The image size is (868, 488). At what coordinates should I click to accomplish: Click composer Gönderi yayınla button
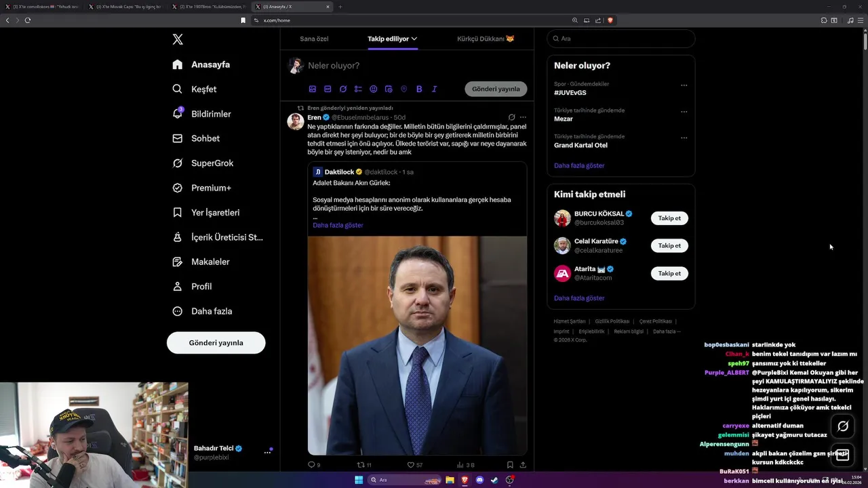pyautogui.click(x=496, y=89)
